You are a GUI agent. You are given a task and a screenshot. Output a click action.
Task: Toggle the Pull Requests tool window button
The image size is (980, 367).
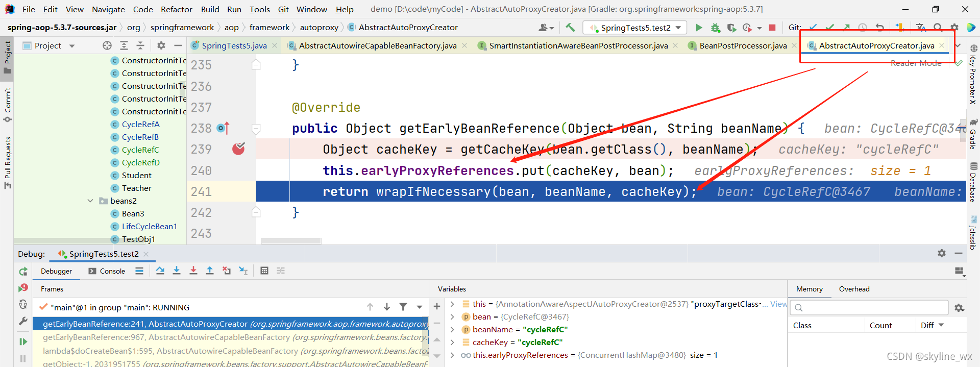[x=8, y=162]
